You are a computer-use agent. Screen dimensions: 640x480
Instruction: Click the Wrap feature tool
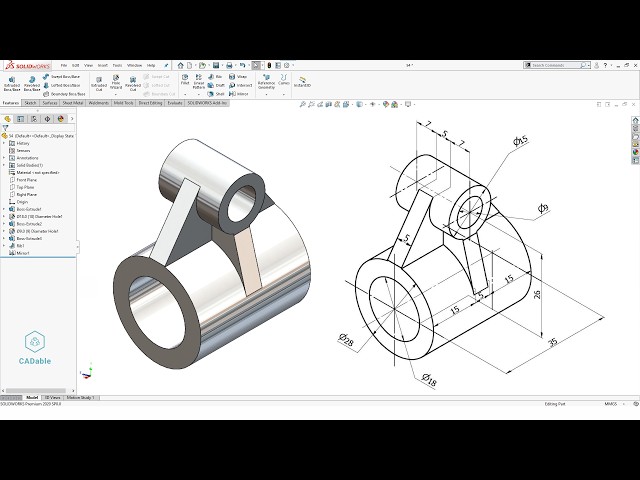click(238, 76)
